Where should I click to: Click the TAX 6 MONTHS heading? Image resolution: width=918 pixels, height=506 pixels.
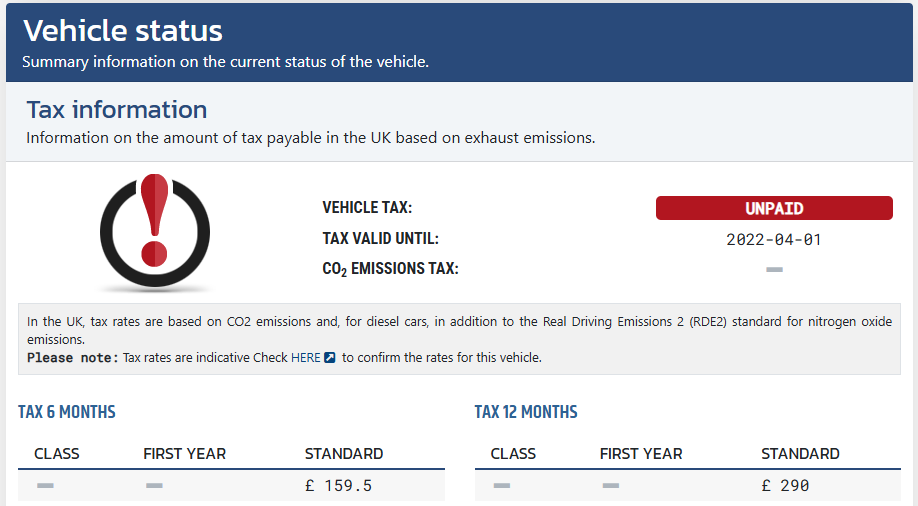coord(67,412)
